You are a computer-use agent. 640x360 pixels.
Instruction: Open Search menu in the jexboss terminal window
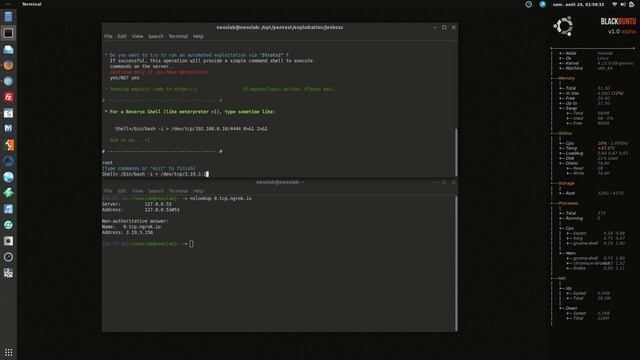[x=156, y=36]
